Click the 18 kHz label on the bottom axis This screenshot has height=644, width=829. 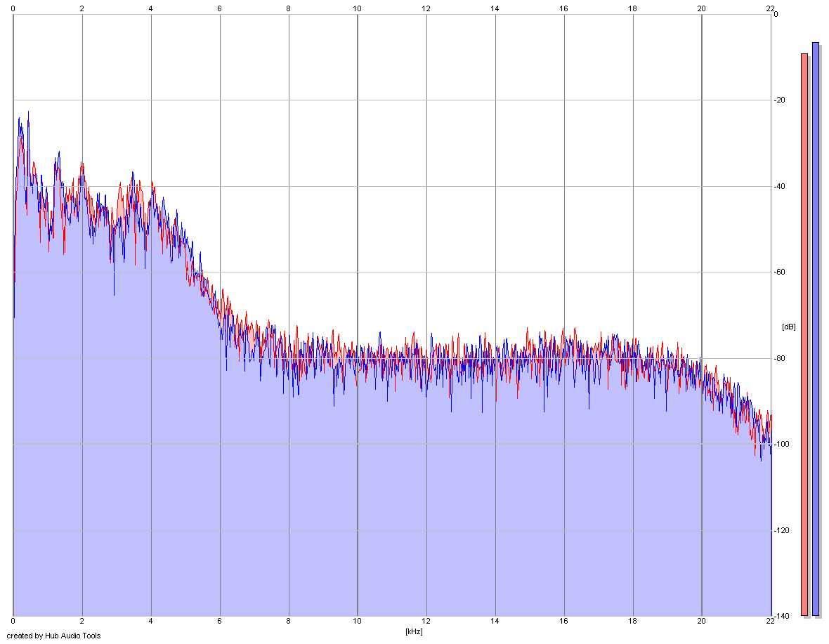tap(632, 622)
